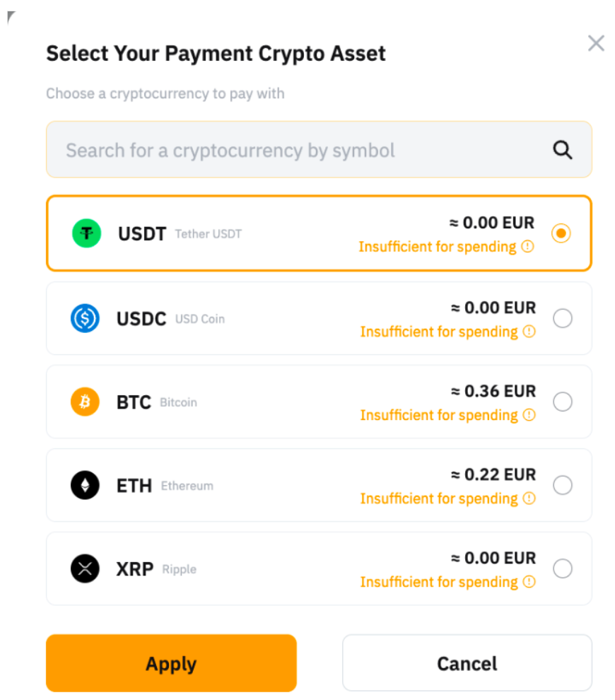Select the USDT radio button
The height and width of the screenshot is (700, 615).
coord(561,233)
